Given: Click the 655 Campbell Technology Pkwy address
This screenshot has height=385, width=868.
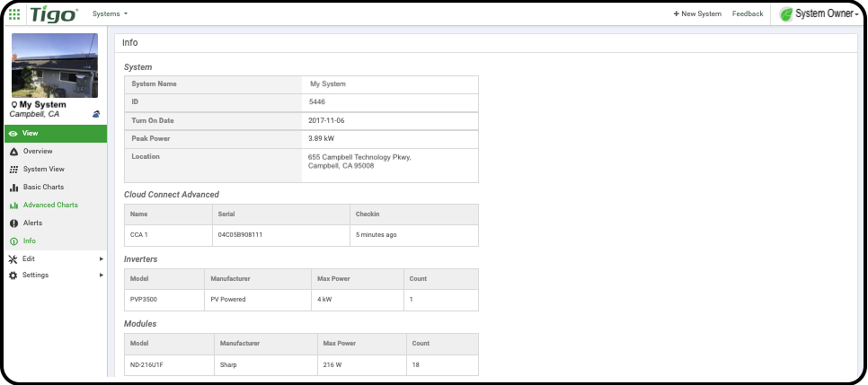Looking at the screenshot, I should pyautogui.click(x=359, y=161).
